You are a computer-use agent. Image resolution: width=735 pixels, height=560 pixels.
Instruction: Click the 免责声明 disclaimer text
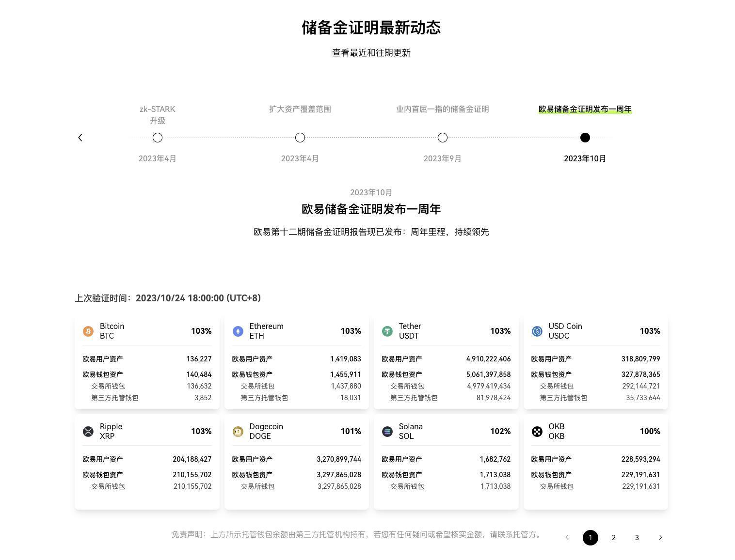point(357,535)
